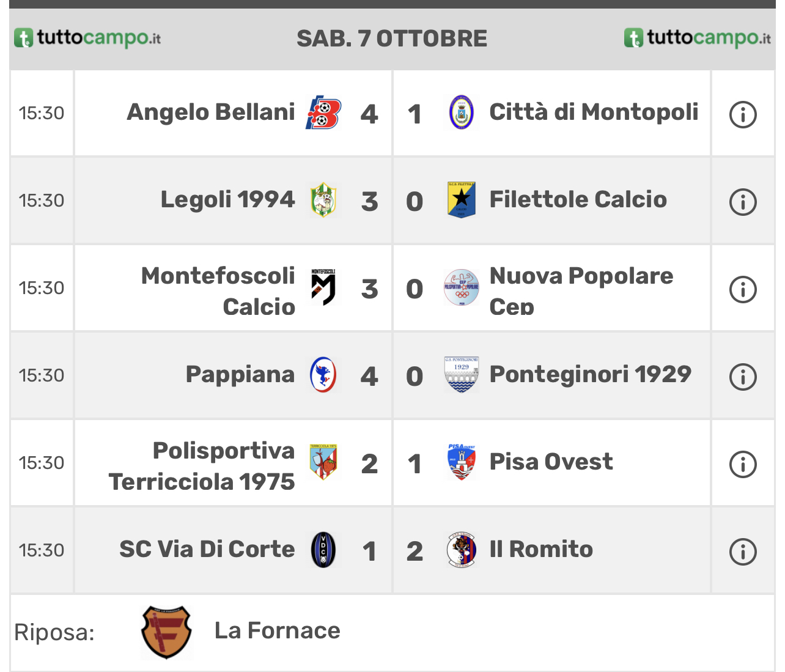Click the right tuttocampo.it logo
This screenshot has height=672, width=785.
[x=698, y=38]
